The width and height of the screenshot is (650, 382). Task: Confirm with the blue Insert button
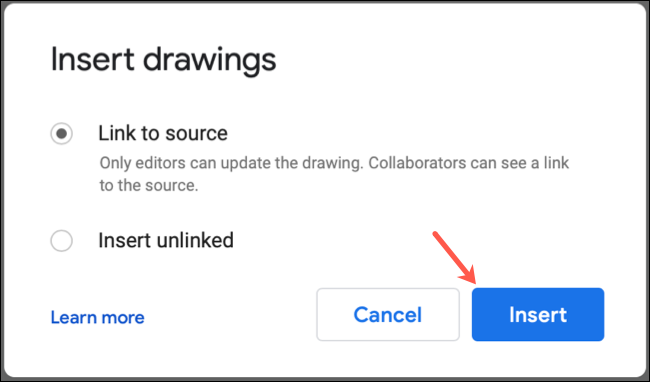coord(538,314)
